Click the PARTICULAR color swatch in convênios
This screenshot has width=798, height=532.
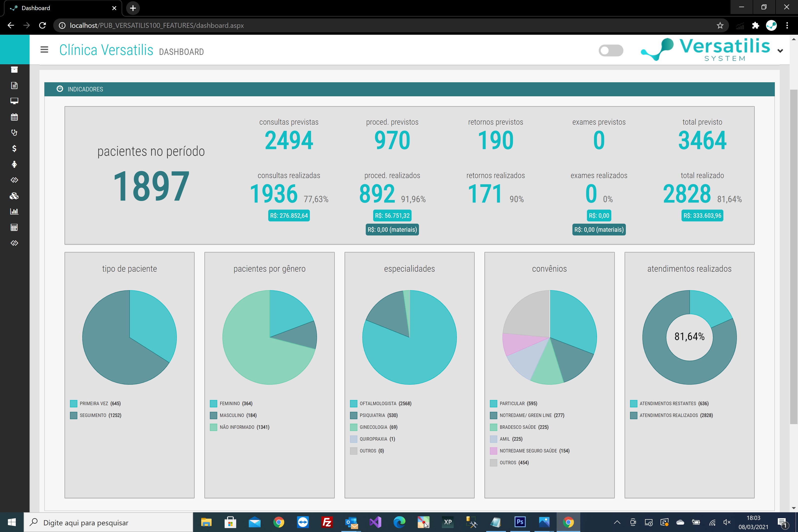[493, 403]
